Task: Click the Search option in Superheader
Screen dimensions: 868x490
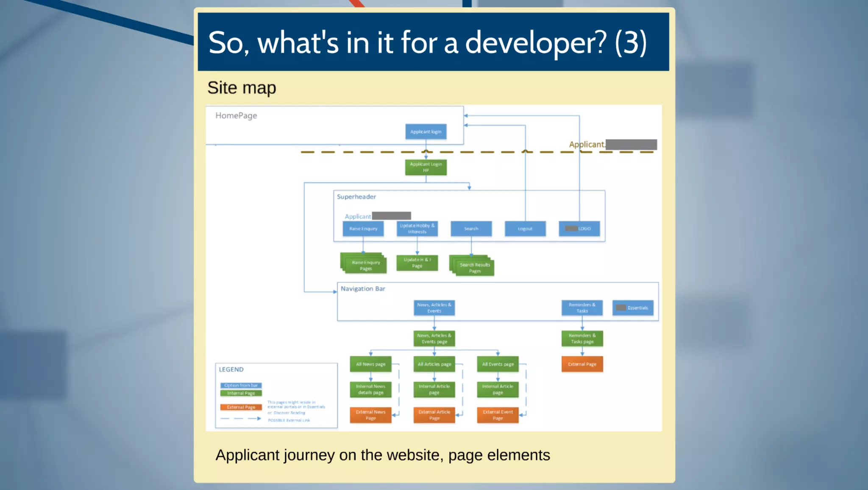Action: pyautogui.click(x=471, y=229)
